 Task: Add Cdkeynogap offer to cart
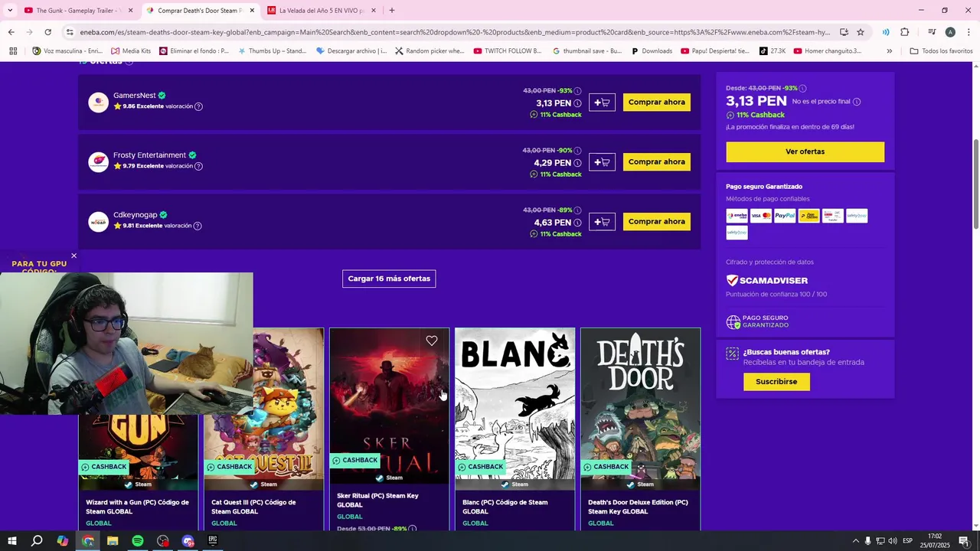[602, 222]
